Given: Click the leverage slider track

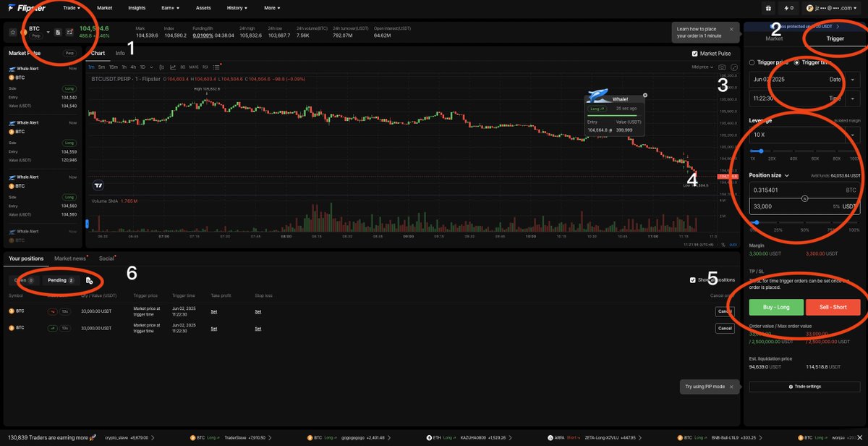Looking at the screenshot, I should [804, 150].
